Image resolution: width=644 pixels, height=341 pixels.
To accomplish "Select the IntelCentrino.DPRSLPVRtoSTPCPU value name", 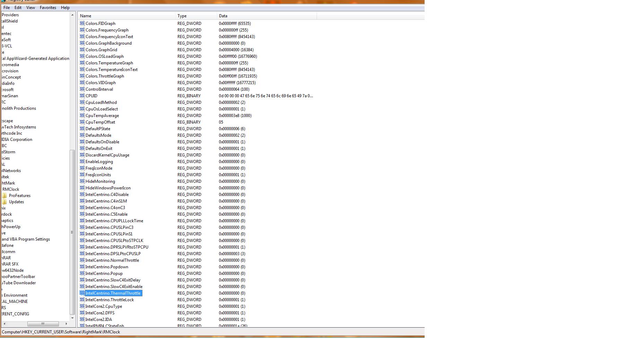I will pyautogui.click(x=117, y=247).
